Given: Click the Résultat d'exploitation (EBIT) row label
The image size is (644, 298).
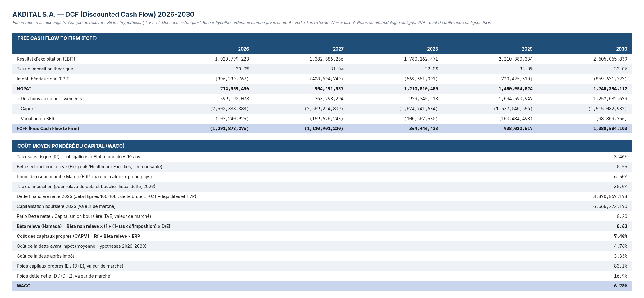Looking at the screenshot, I should click(x=46, y=59).
